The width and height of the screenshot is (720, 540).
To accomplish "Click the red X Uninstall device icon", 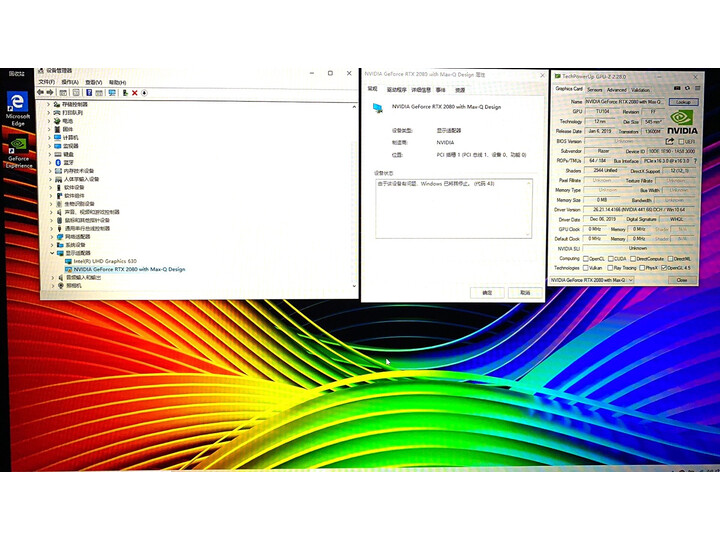I will pyautogui.click(x=135, y=93).
